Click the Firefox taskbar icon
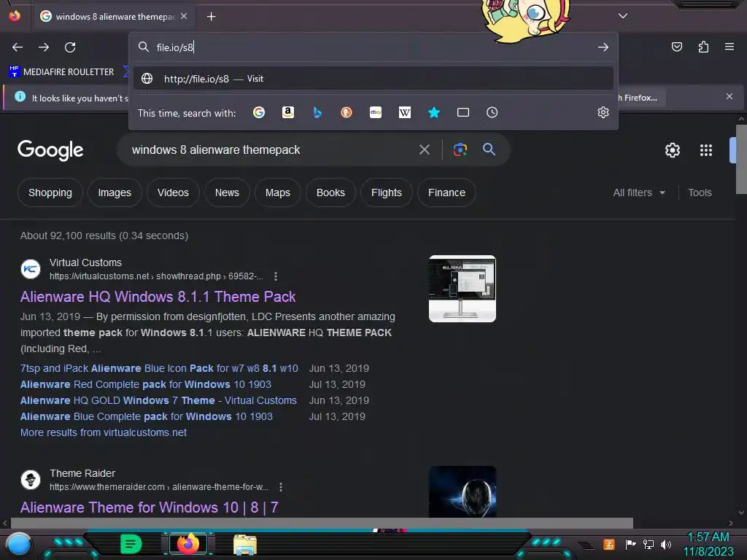Screen dimensions: 747x560 click(188, 544)
